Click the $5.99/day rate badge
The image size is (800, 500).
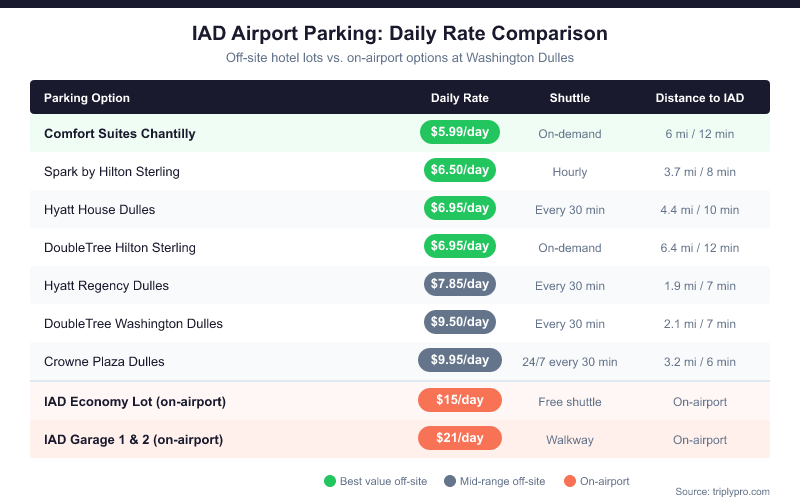click(460, 133)
